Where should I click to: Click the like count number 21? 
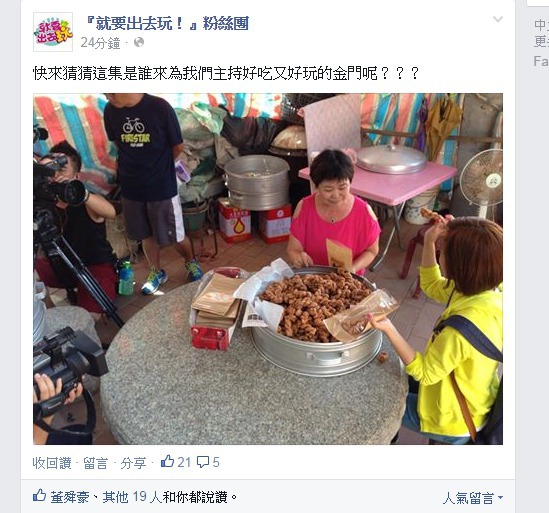[184, 462]
